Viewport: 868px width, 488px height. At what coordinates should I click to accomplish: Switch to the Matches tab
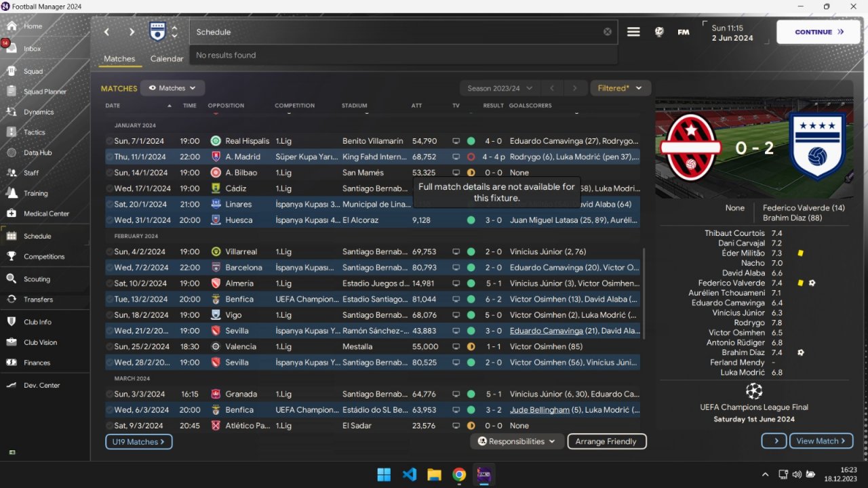pos(119,59)
